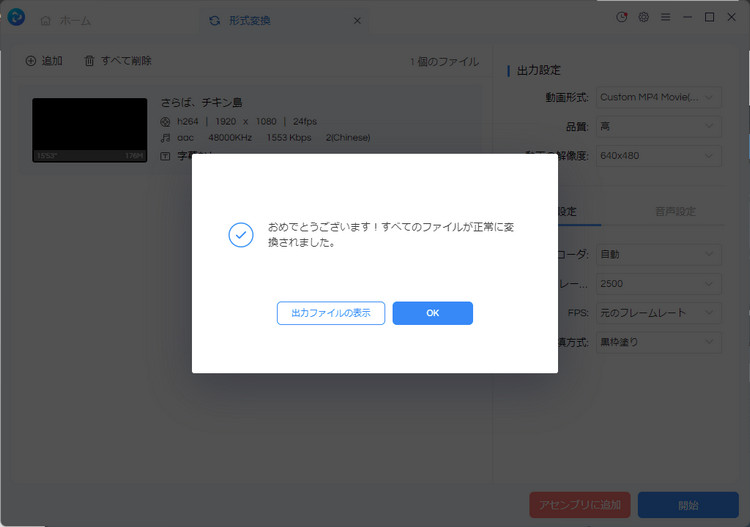Click the 1個のファイル count text
750x527 pixels.
click(444, 62)
